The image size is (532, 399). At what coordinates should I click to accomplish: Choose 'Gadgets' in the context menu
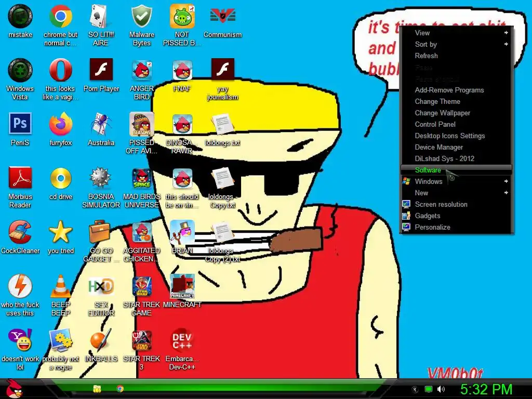(456, 216)
